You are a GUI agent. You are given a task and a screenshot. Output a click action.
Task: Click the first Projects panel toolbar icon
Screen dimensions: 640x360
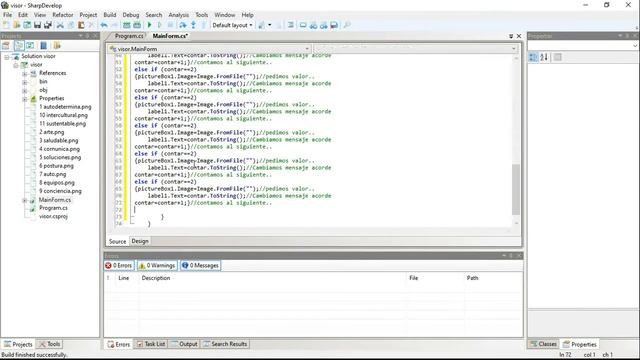coord(6,46)
